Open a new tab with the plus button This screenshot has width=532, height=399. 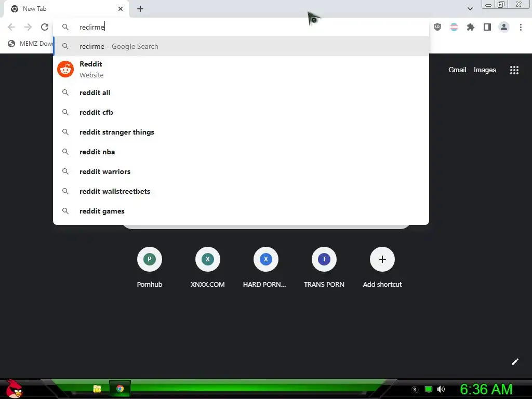coord(140,9)
